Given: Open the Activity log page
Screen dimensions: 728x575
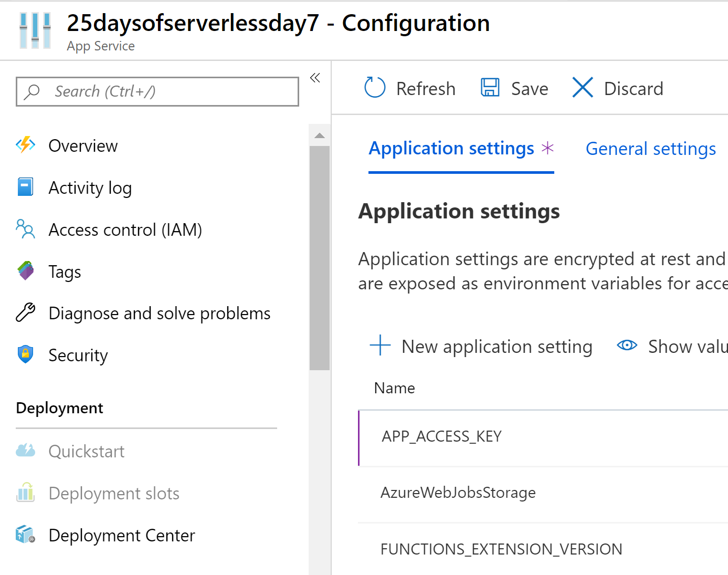Looking at the screenshot, I should pos(90,188).
